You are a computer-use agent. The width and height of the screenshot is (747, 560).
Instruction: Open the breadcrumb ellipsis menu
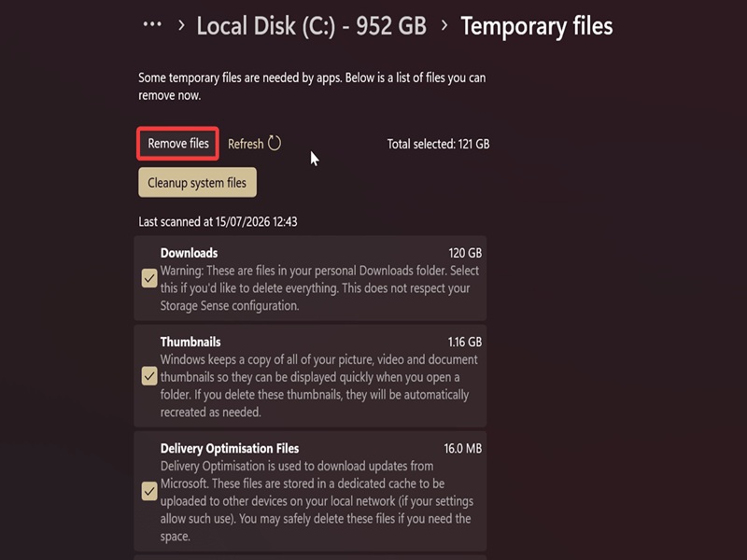coord(152,24)
